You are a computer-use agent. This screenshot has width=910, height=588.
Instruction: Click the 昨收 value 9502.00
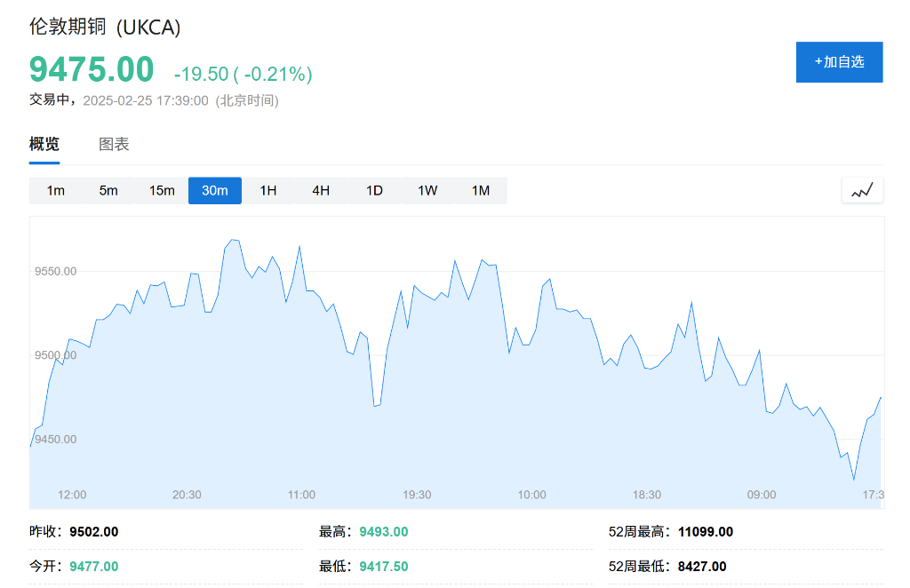coord(94,532)
